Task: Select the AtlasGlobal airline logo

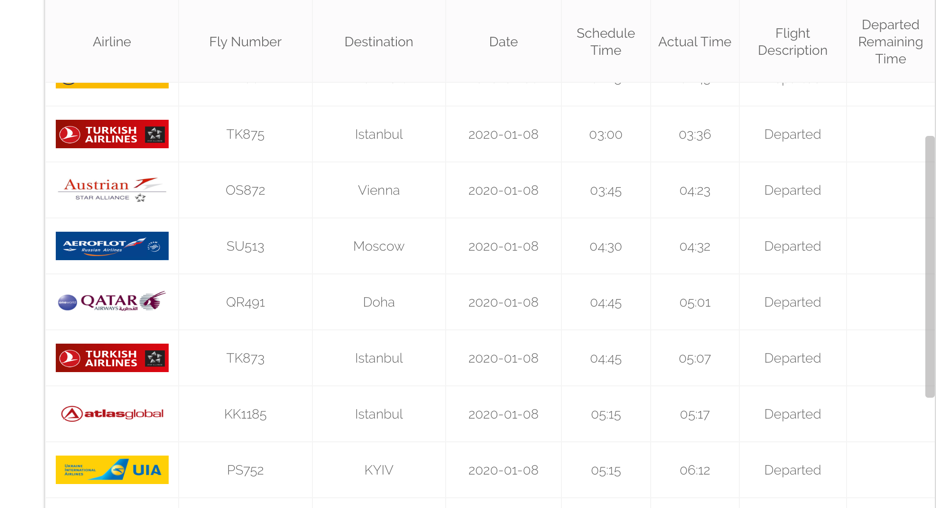Action: [112, 414]
